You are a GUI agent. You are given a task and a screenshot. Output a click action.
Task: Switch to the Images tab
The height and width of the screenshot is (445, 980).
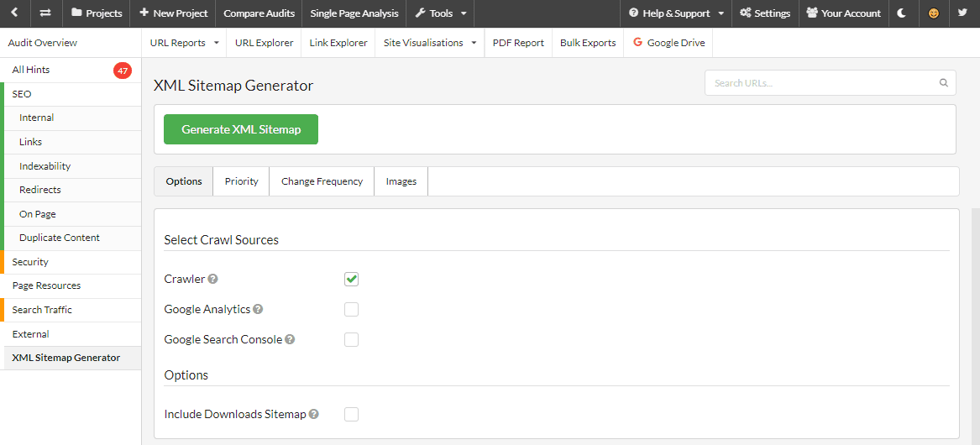pyautogui.click(x=401, y=181)
